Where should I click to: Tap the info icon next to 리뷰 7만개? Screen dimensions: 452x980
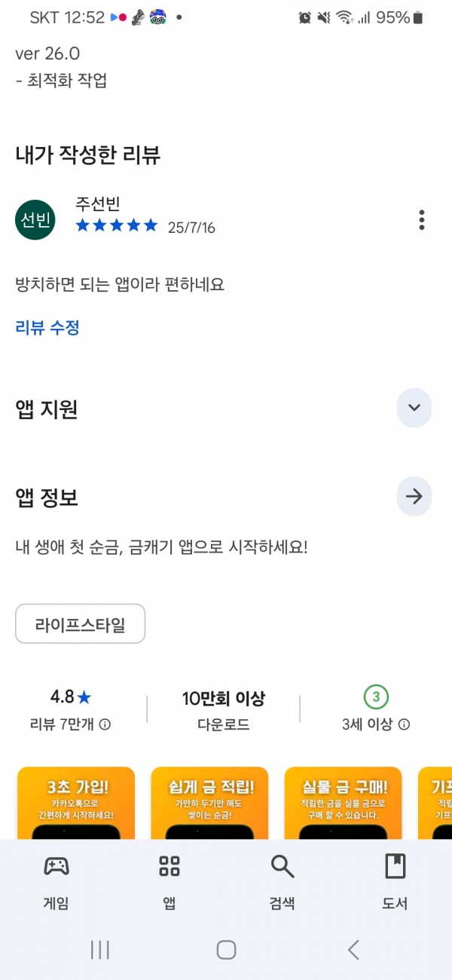[105, 725]
